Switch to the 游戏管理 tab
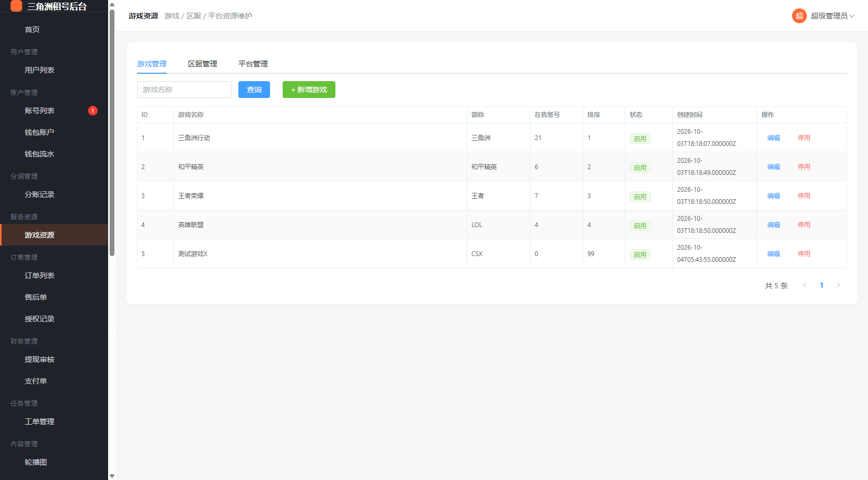The height and width of the screenshot is (480, 868). 152,64
